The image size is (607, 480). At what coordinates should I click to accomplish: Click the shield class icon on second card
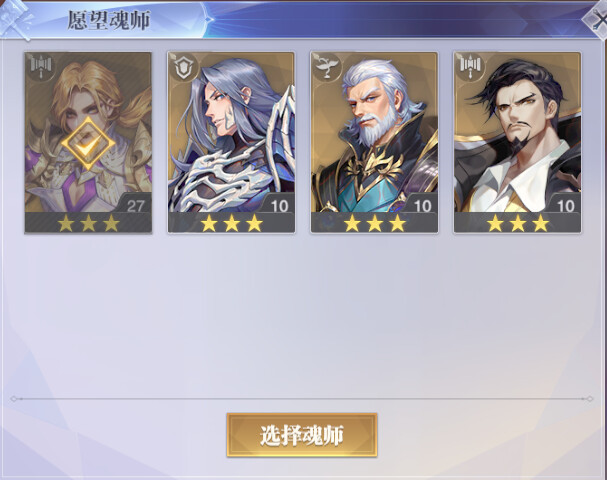(183, 67)
